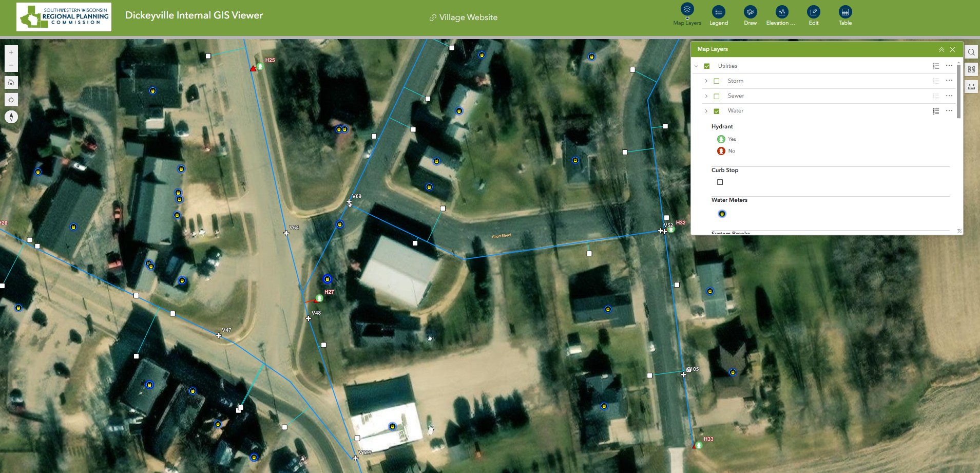Click the Regional Planning Commission logo

(64, 17)
